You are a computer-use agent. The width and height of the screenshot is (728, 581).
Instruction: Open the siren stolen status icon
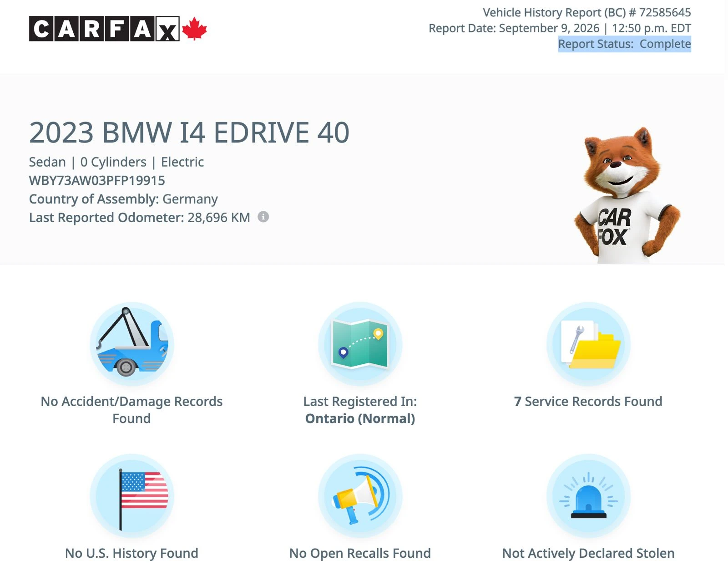coord(588,496)
